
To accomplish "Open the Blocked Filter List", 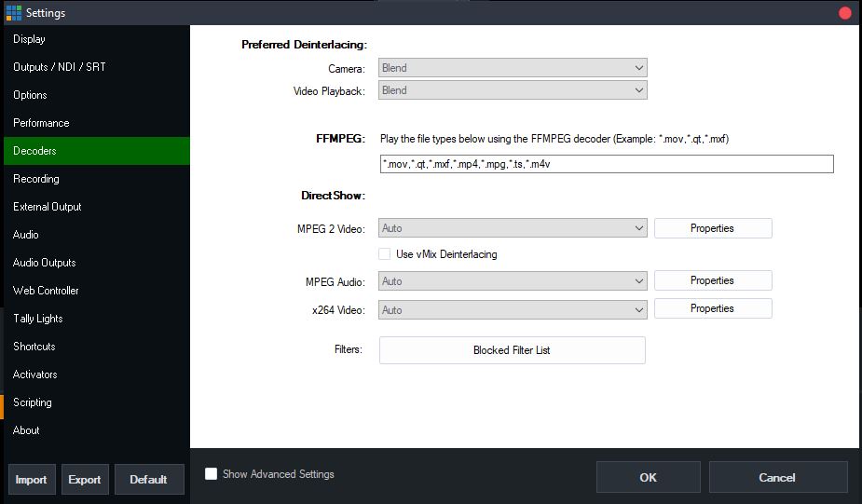I will click(x=512, y=350).
